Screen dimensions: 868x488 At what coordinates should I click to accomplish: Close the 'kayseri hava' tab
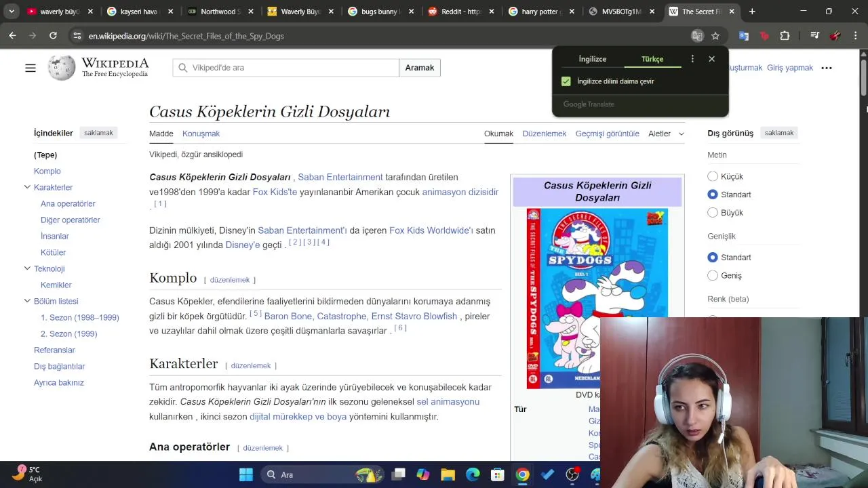(170, 12)
